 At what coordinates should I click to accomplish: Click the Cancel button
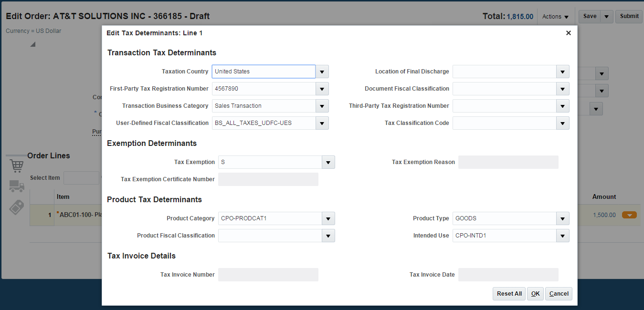559,294
